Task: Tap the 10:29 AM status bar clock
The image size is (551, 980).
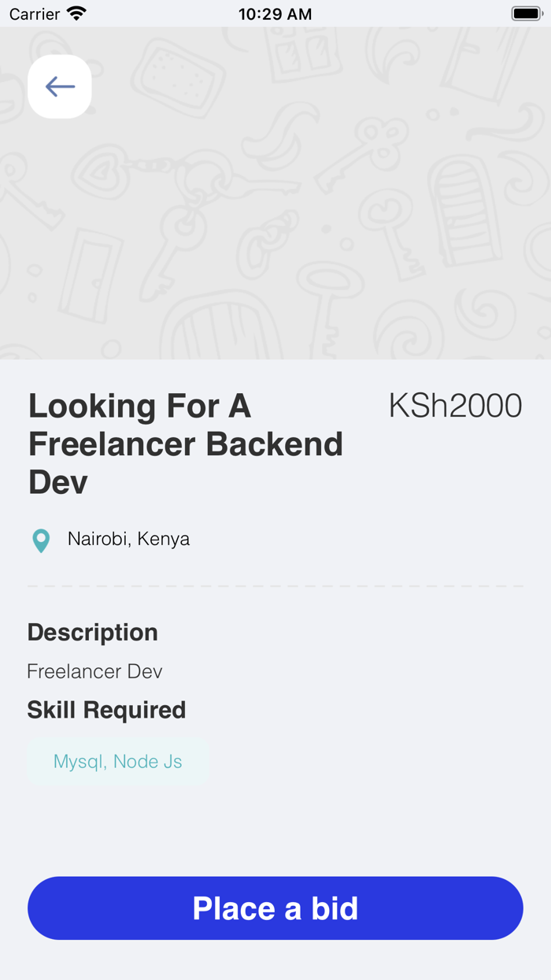Action: click(275, 13)
